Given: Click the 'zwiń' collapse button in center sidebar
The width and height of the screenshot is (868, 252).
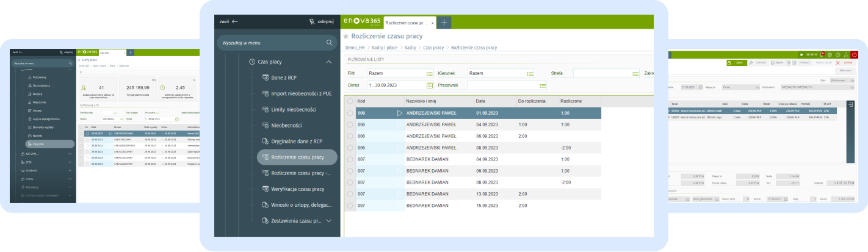Looking at the screenshot, I should (229, 21).
